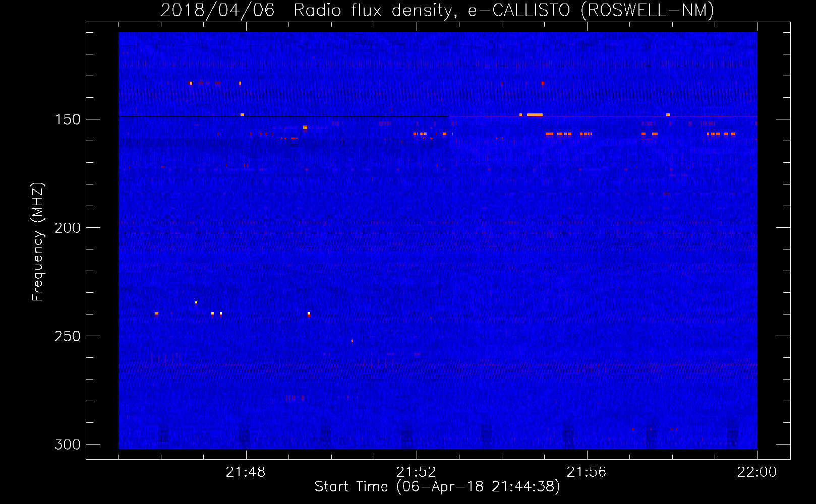The image size is (816, 504).
Task: Click the 21:52 time tick label
Action: point(416,472)
